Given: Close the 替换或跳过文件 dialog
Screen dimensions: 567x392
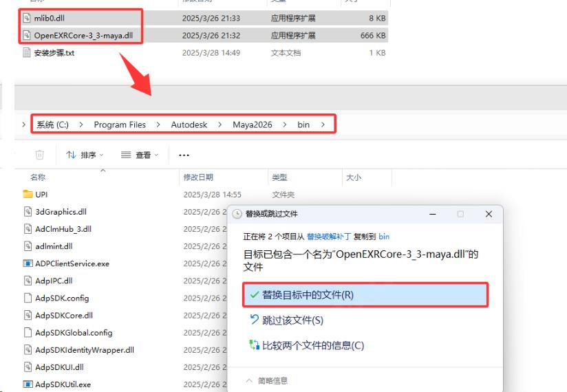Looking at the screenshot, I should (x=489, y=214).
